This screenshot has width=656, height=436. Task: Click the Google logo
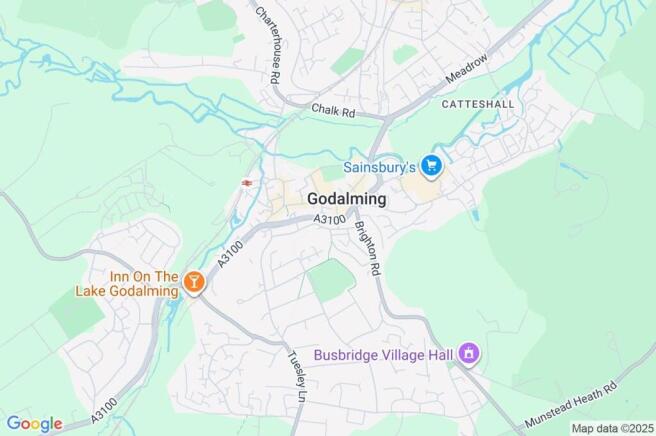pos(35,424)
